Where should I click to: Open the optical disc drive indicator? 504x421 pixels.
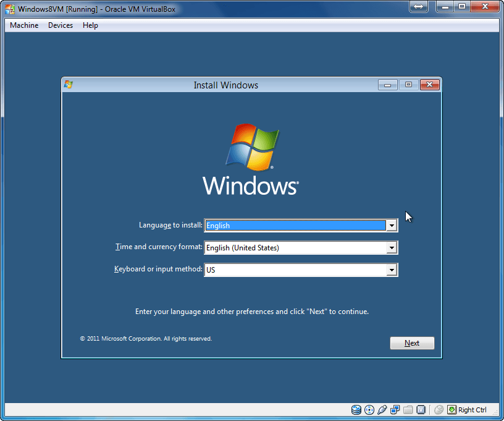click(369, 410)
